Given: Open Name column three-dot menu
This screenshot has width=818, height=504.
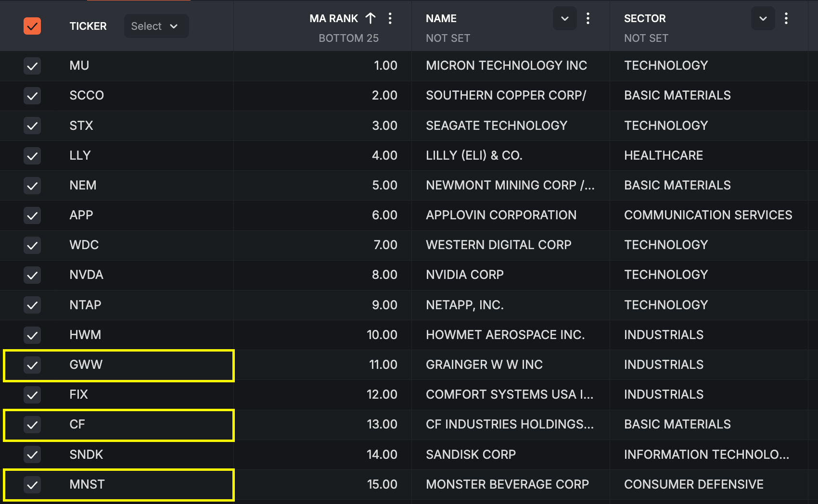Looking at the screenshot, I should click(x=588, y=18).
